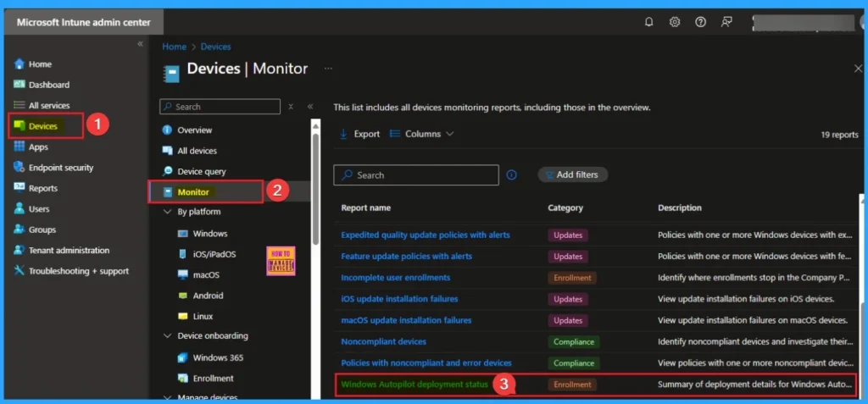Open the Columns dropdown
This screenshot has height=404, width=868.
(422, 134)
